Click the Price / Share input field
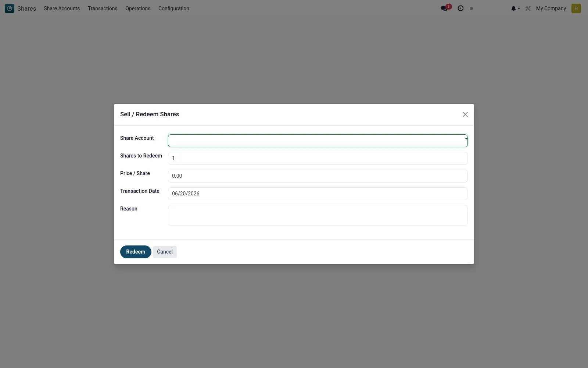Image resolution: width=588 pixels, height=368 pixels. click(318, 176)
